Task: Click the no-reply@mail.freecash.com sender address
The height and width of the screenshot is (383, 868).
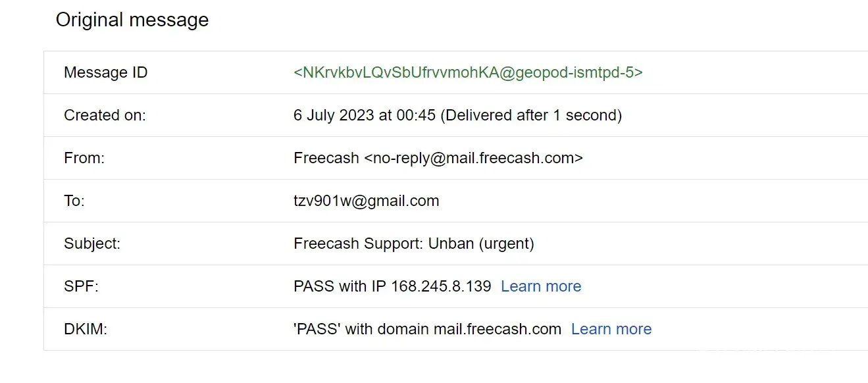Action: [473, 158]
